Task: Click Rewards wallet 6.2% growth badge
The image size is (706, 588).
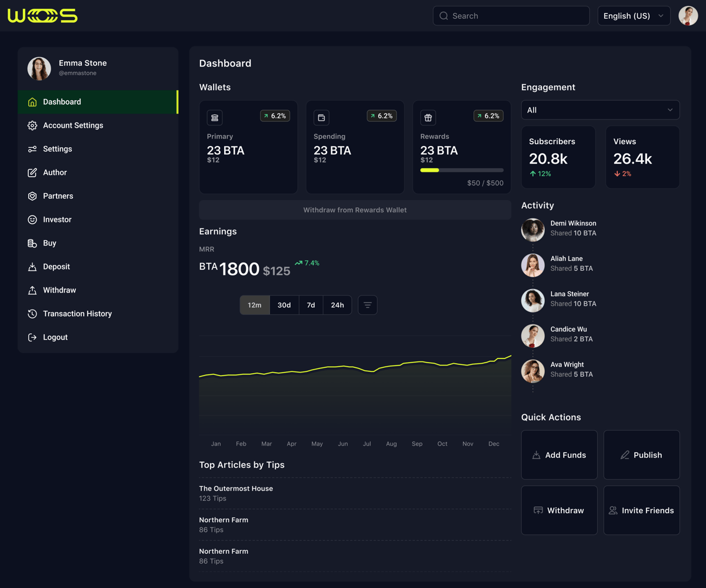Action: (x=488, y=116)
